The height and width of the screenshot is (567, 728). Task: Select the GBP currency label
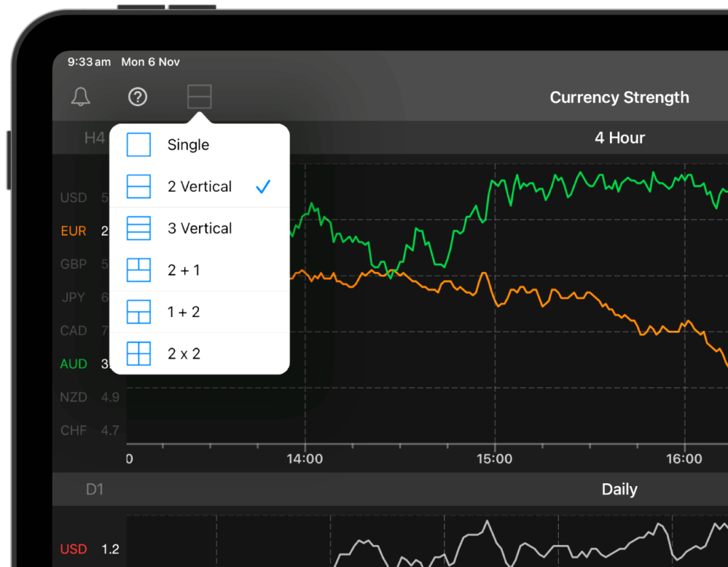point(73,264)
